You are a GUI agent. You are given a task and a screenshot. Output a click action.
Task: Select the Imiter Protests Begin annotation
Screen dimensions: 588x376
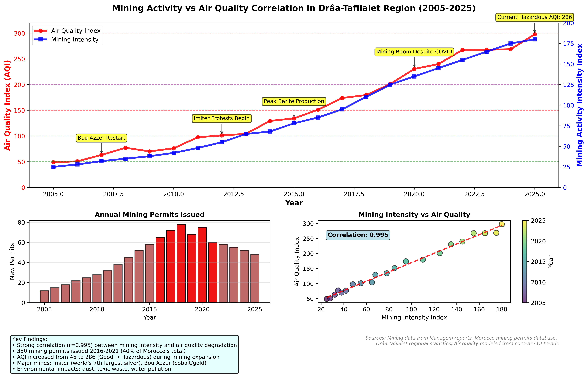pos(222,118)
